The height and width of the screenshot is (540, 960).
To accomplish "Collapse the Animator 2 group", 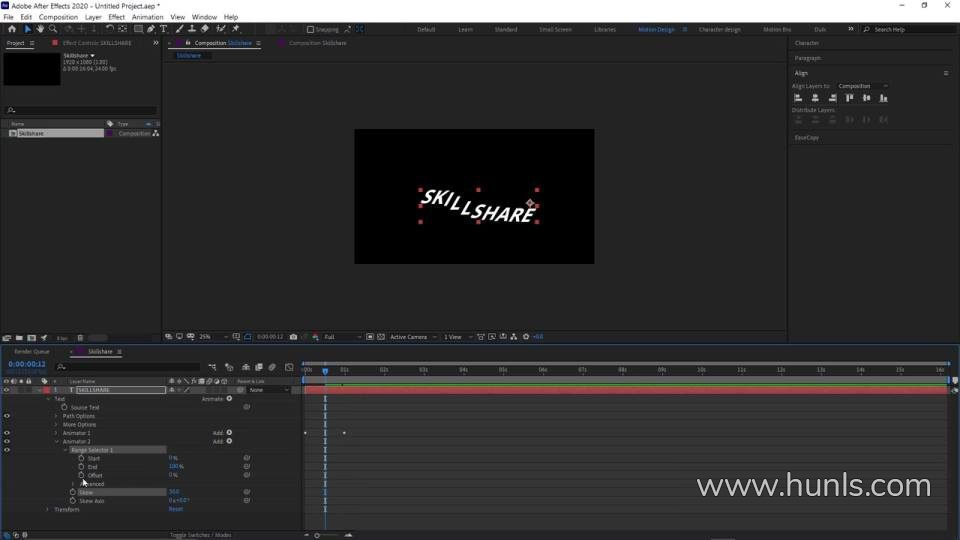I will point(56,441).
